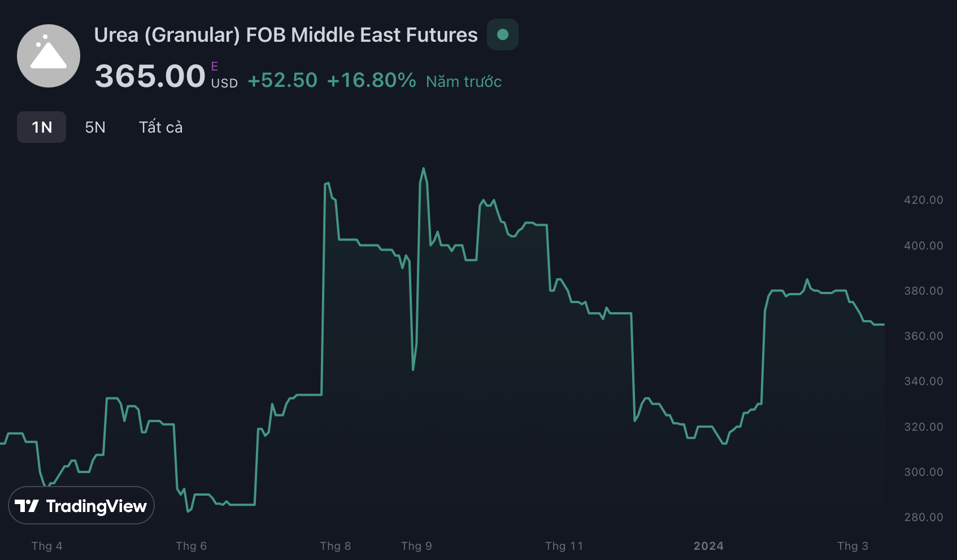Click the Thg 8 time axis label
Screen dimensions: 957x560
pos(336,546)
